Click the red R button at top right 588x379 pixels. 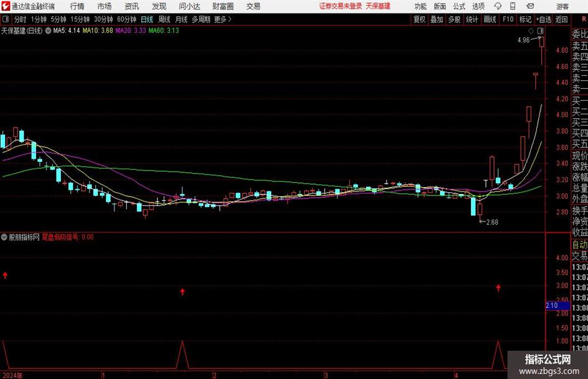pyautogui.click(x=585, y=19)
